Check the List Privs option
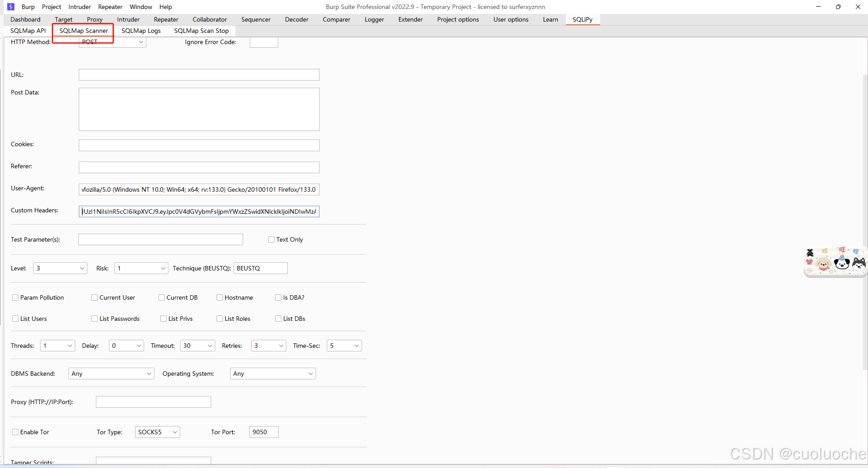The width and height of the screenshot is (868, 468). 163,319
